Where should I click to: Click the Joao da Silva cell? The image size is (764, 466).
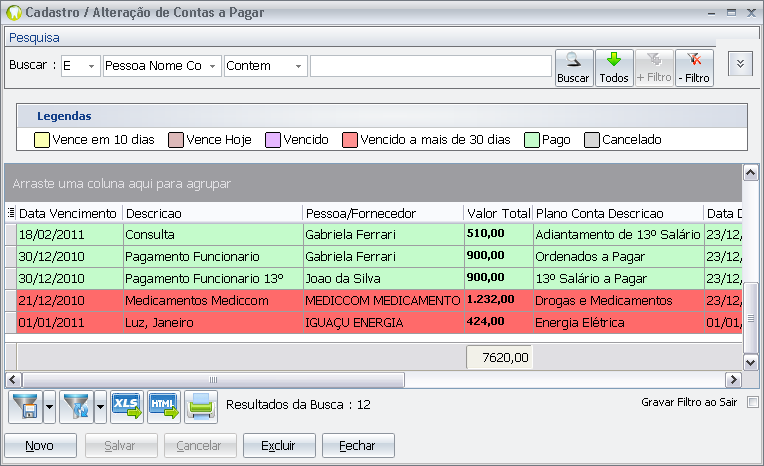tap(383, 278)
